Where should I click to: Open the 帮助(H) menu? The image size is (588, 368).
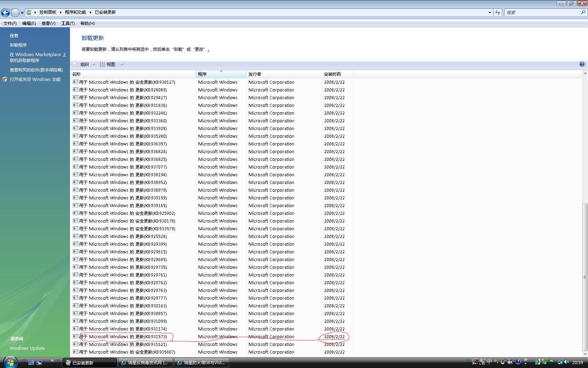pos(87,23)
